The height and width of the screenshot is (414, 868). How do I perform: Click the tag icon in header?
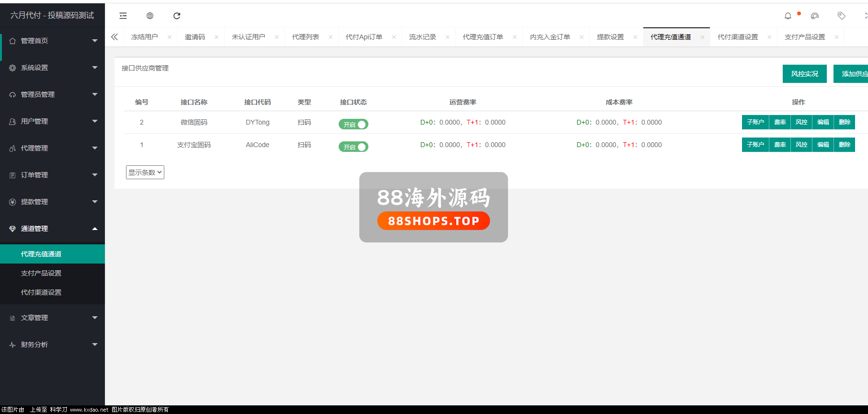click(x=841, y=16)
